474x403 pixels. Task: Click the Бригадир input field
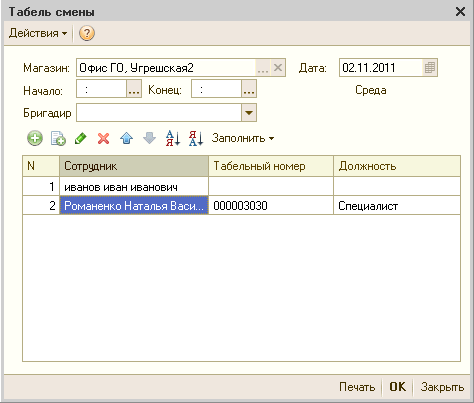click(x=159, y=113)
